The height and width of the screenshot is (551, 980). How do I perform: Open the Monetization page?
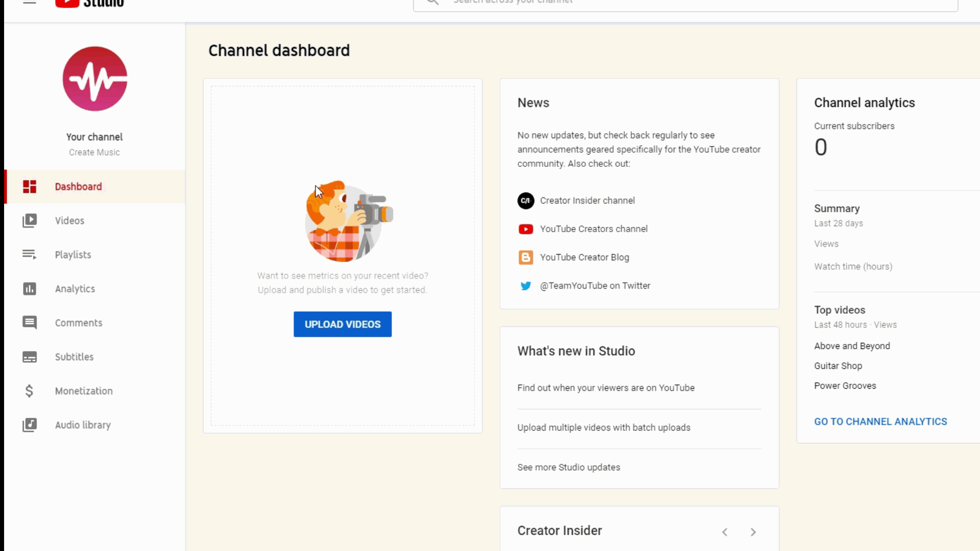point(95,391)
